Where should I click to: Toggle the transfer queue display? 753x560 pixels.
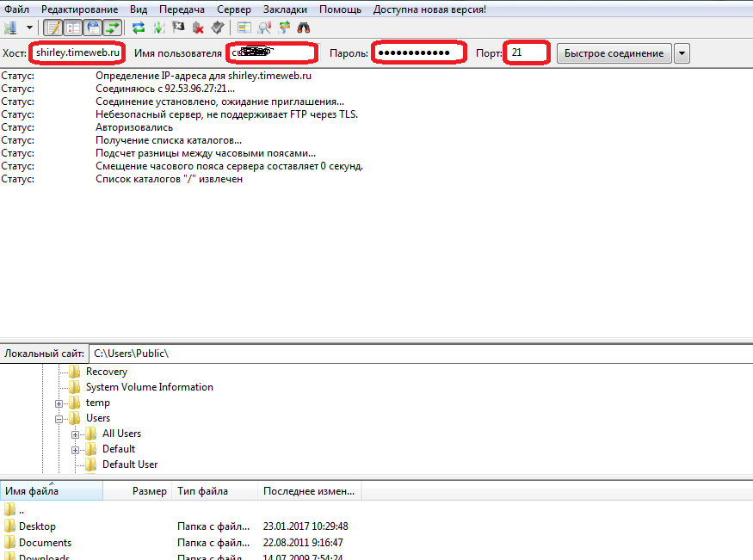coord(112,27)
